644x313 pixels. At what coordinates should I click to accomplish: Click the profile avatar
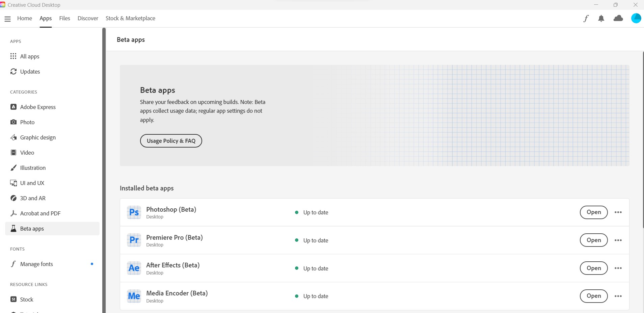coord(636,18)
